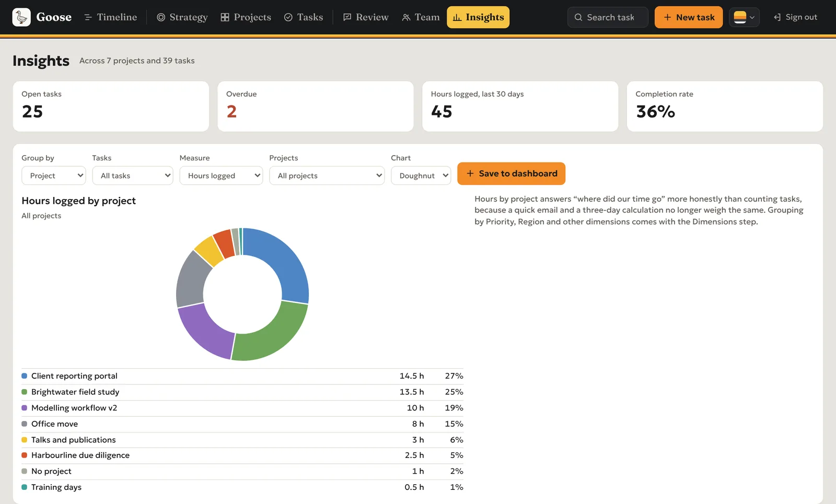Open the Tasks filter dropdown
The image size is (836, 504).
[133, 175]
